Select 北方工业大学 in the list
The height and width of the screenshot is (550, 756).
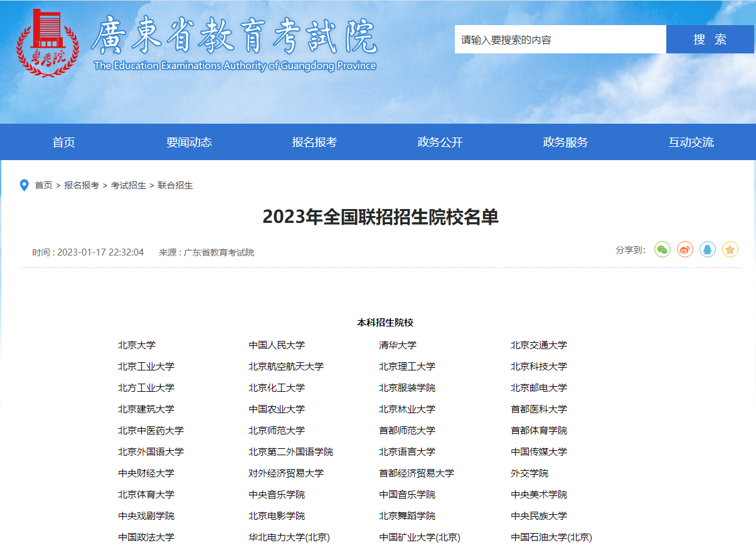click(146, 388)
